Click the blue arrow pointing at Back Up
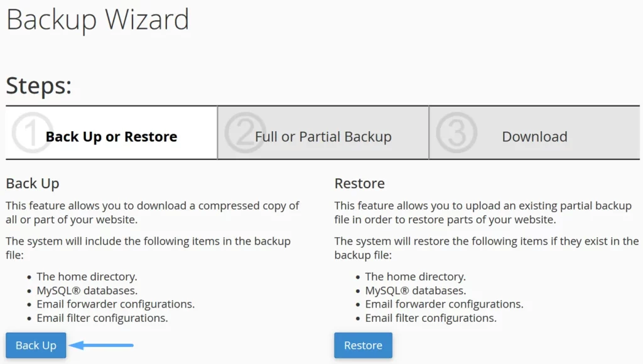643x364 pixels. (x=101, y=345)
